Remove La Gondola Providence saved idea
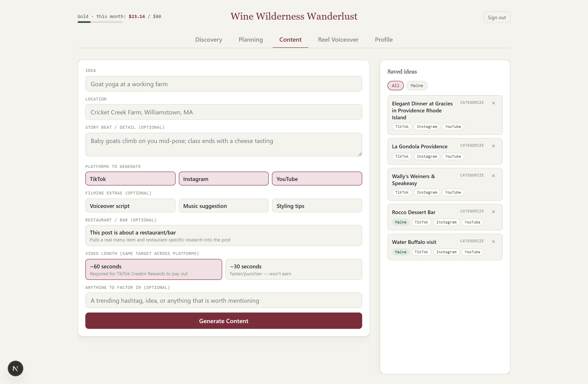 click(x=493, y=146)
